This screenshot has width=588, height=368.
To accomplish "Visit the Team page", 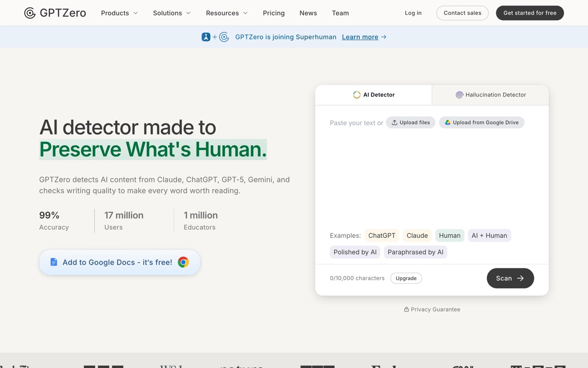I will tap(341, 13).
